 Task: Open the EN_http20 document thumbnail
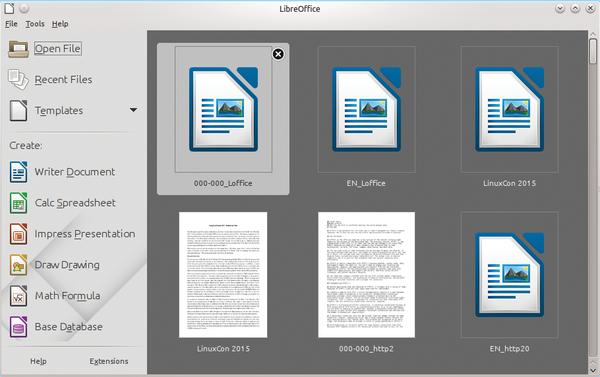click(x=509, y=275)
